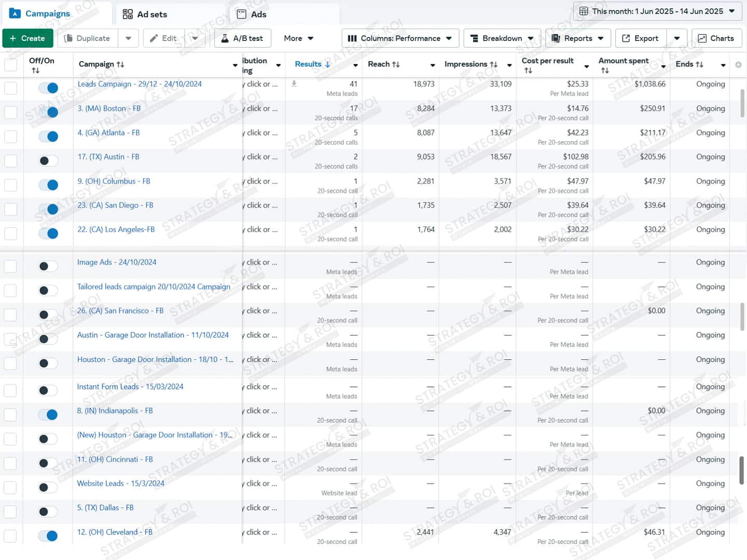747x560 pixels.
Task: Sort by Results column arrow
Action: (x=327, y=64)
